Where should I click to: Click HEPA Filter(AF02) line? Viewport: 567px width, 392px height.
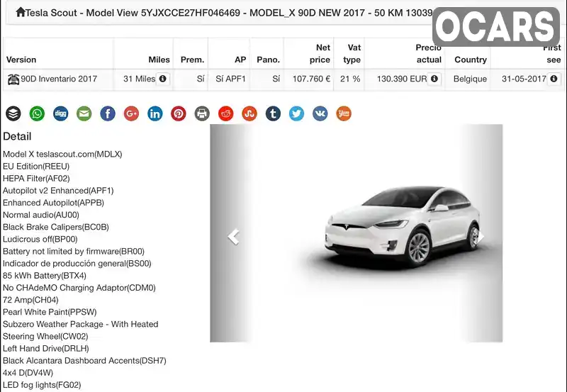pyautogui.click(x=36, y=179)
